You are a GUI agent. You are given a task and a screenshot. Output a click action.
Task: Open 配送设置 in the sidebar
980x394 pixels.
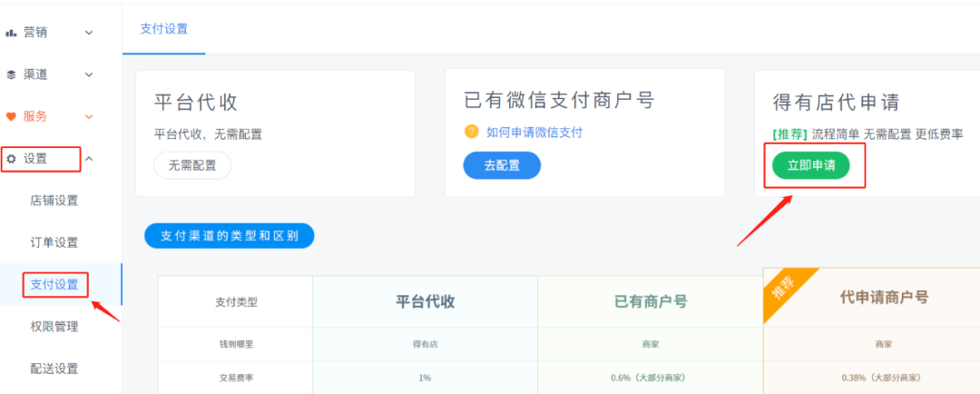point(54,369)
